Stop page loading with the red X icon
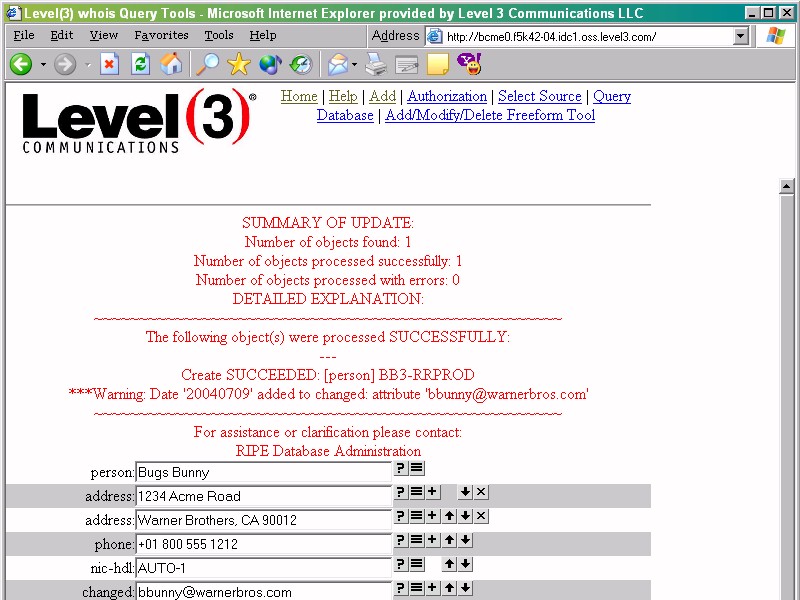 coord(110,65)
